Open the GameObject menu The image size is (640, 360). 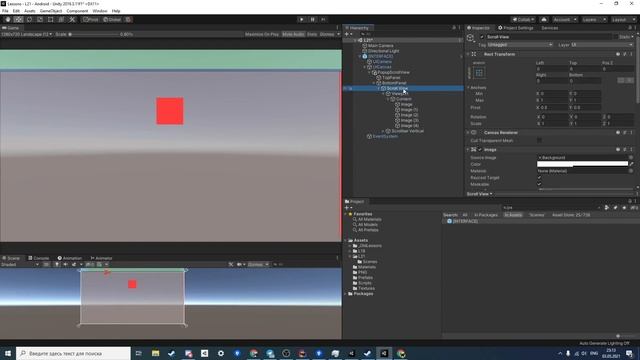51,11
